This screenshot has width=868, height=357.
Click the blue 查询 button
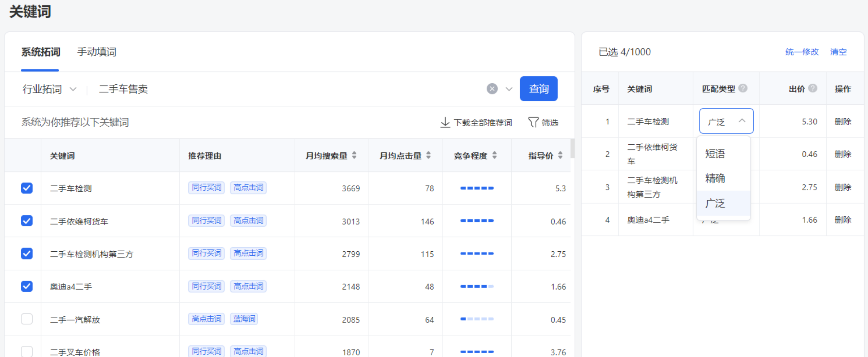tap(538, 89)
